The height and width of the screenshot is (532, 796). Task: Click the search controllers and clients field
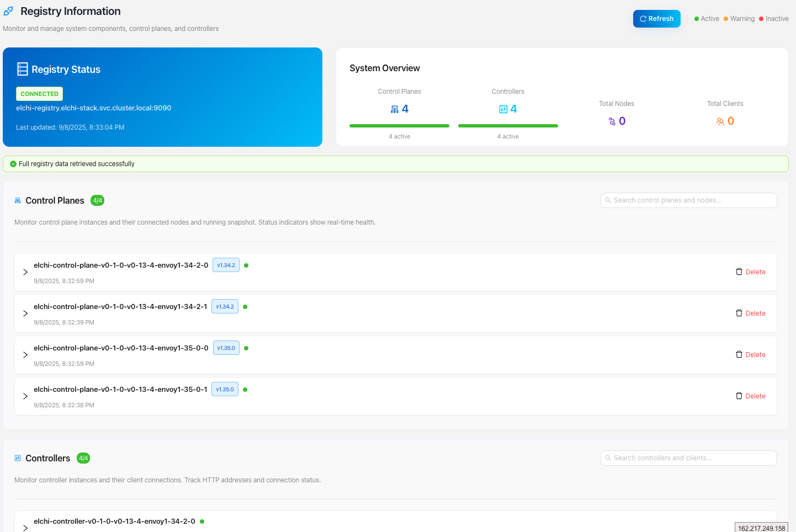pos(688,457)
